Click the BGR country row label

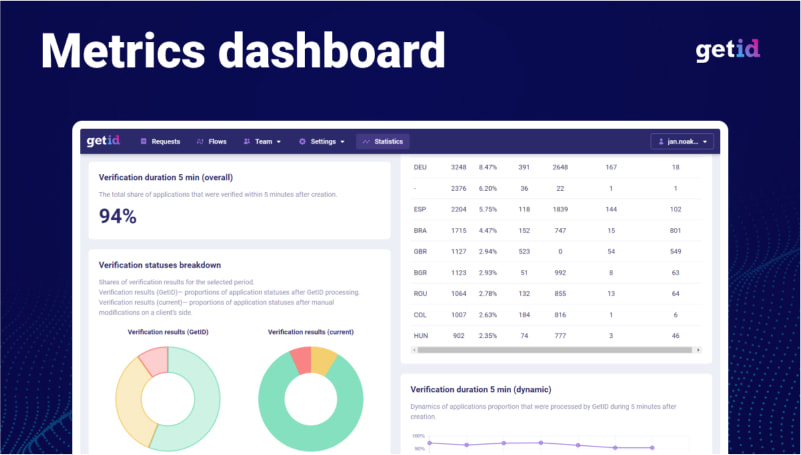tap(420, 273)
